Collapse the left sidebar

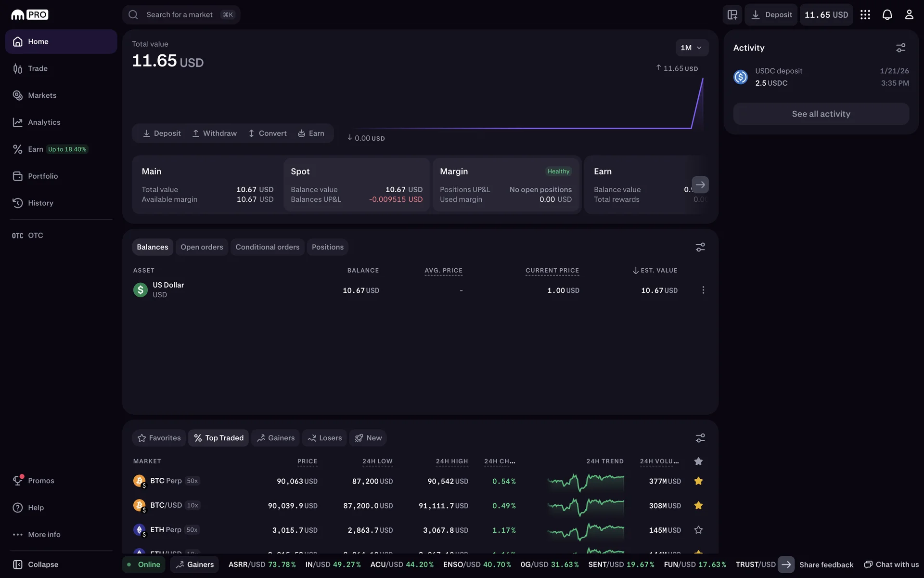pos(36,565)
